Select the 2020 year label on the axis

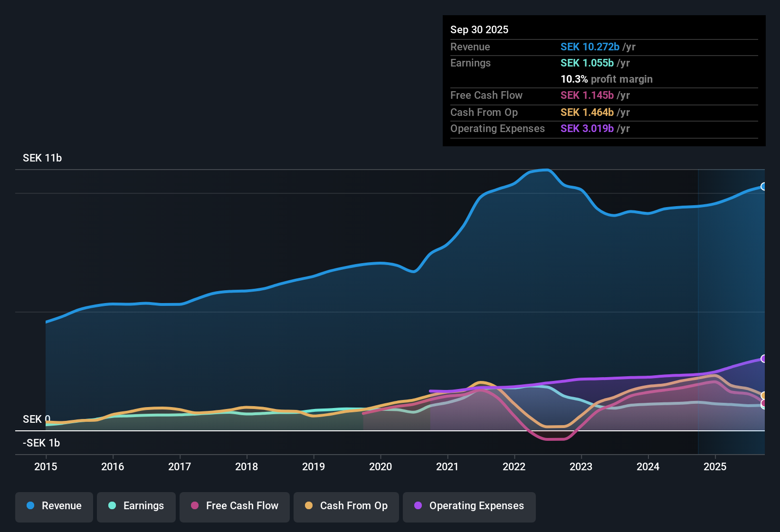tap(380, 467)
